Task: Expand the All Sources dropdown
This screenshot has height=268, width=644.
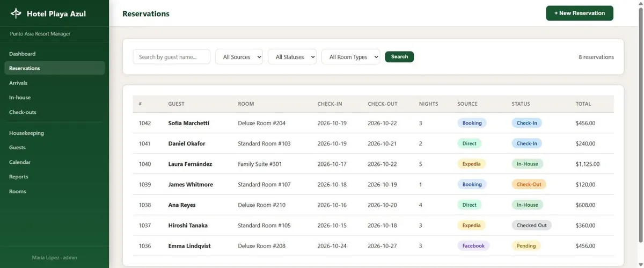Action: pyautogui.click(x=239, y=57)
